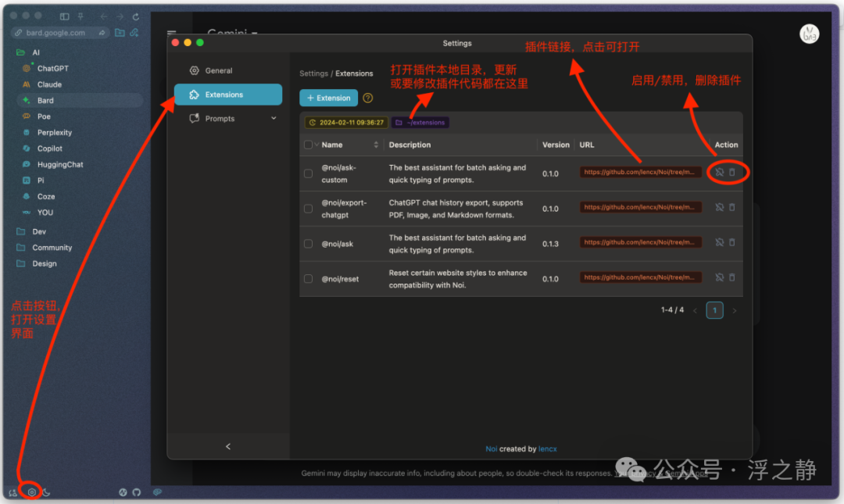Toggle the sidebar layout icon in the top bar

[65, 16]
